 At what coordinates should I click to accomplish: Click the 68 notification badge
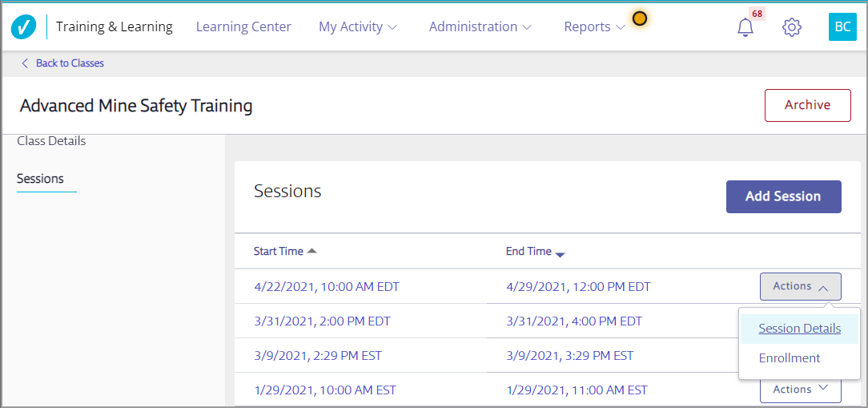point(757,14)
